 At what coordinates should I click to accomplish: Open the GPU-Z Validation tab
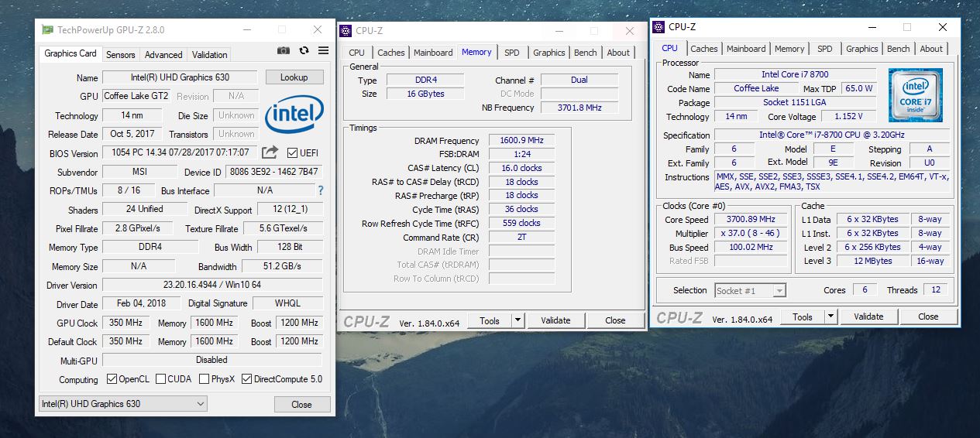[210, 55]
